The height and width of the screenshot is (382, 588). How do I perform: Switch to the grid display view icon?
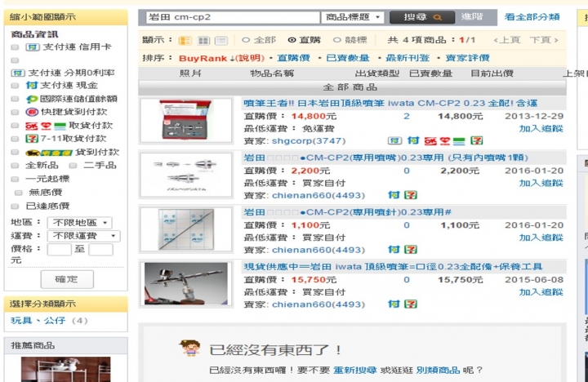[x=203, y=41]
